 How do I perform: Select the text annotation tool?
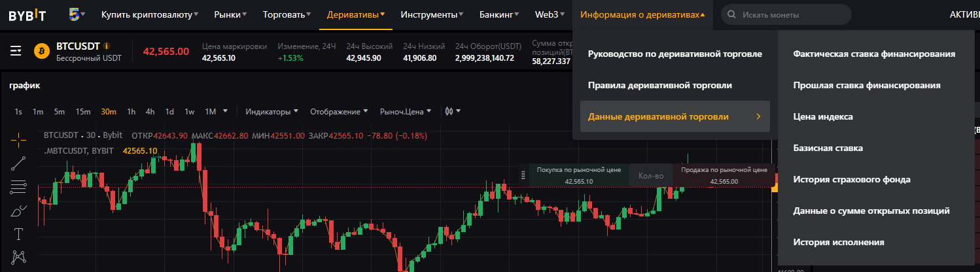click(x=19, y=234)
